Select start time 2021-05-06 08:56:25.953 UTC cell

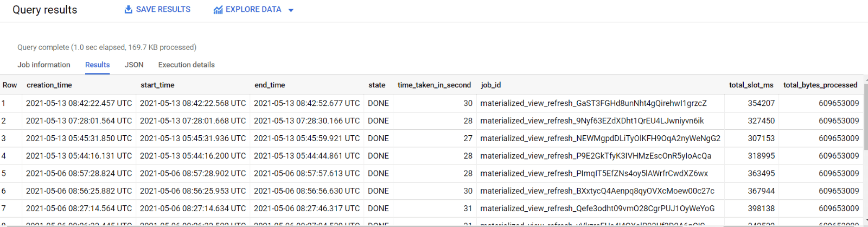click(x=193, y=191)
